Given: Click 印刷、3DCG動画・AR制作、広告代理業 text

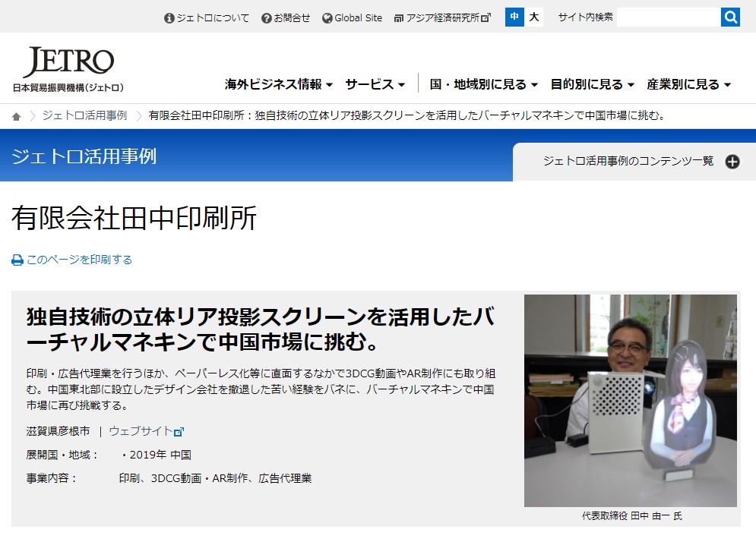Looking at the screenshot, I should (x=215, y=478).
